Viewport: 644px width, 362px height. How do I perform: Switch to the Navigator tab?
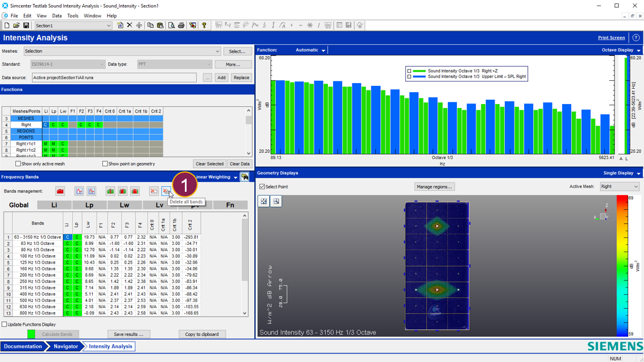pos(66,346)
